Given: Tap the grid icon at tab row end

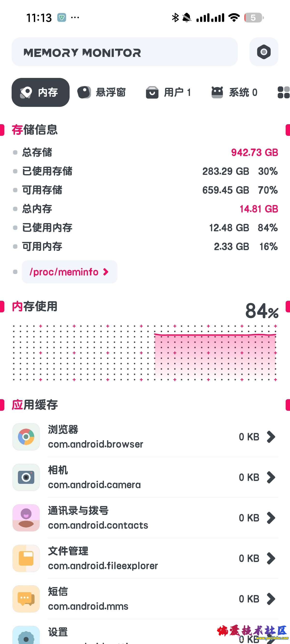Looking at the screenshot, I should coord(283,93).
